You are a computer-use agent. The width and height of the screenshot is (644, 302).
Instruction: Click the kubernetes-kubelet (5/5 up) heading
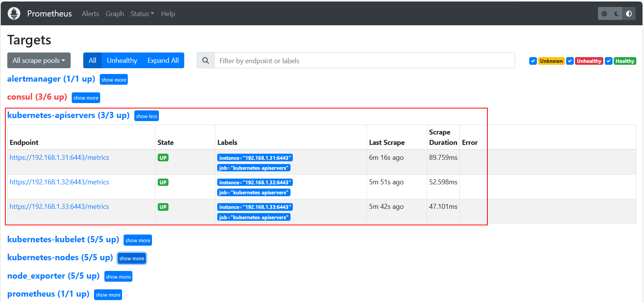63,240
